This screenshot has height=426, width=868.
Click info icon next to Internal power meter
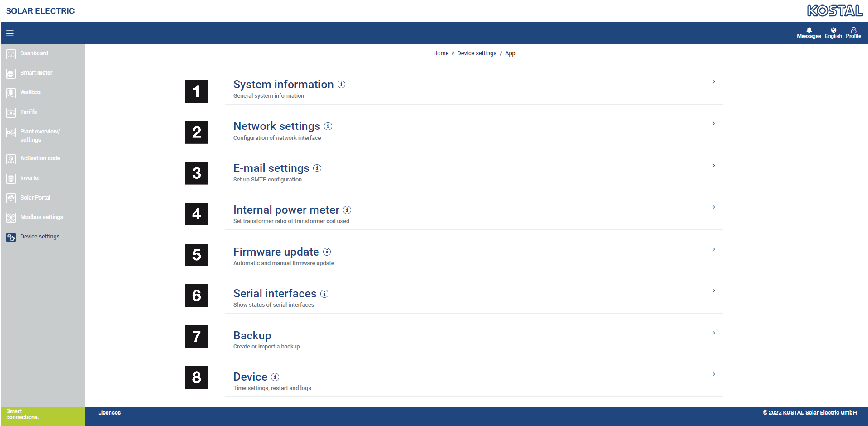coord(347,210)
